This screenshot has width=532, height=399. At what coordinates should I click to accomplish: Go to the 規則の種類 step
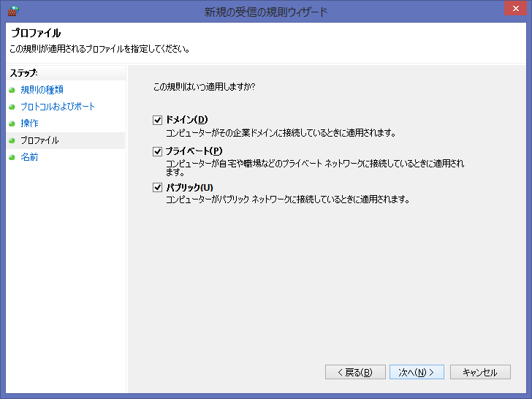pos(42,90)
